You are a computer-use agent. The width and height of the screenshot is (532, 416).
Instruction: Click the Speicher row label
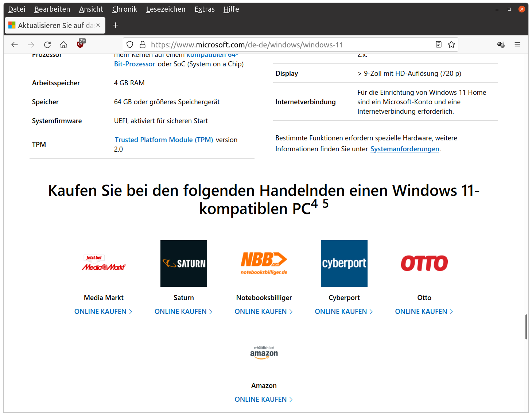[45, 102]
